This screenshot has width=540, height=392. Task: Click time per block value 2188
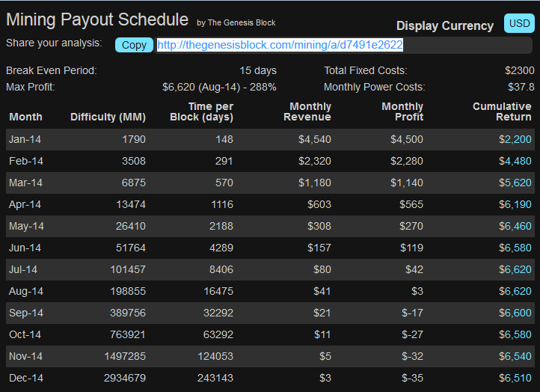pyautogui.click(x=221, y=226)
